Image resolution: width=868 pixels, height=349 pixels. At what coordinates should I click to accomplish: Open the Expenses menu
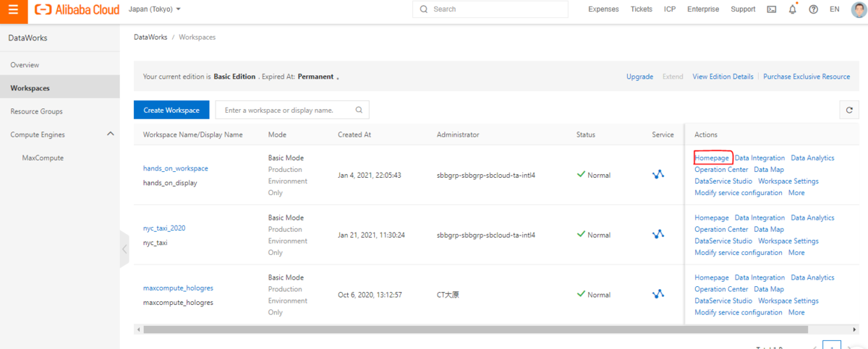point(603,9)
